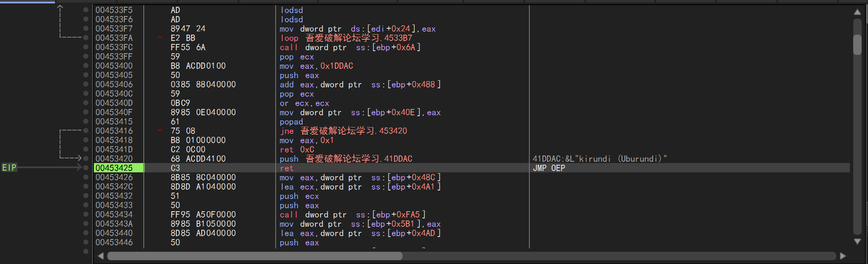Click the kirundi (Uburundi) string comment

[x=600, y=159]
